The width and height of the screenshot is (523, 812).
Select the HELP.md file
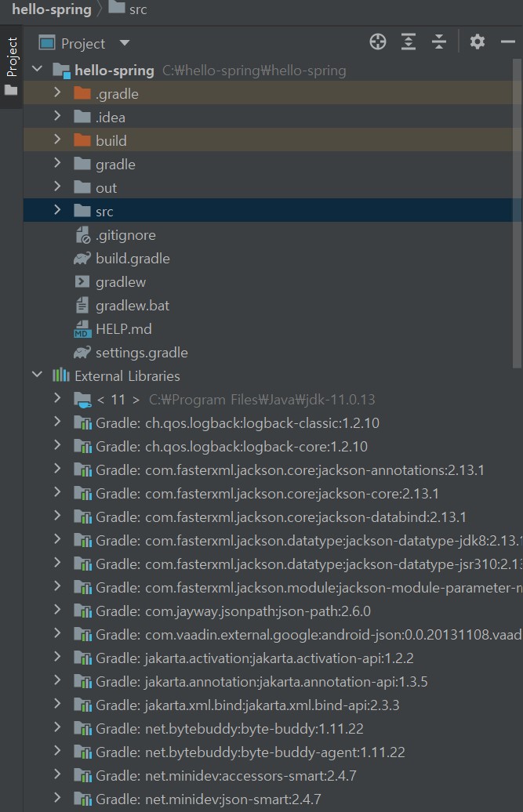click(124, 329)
